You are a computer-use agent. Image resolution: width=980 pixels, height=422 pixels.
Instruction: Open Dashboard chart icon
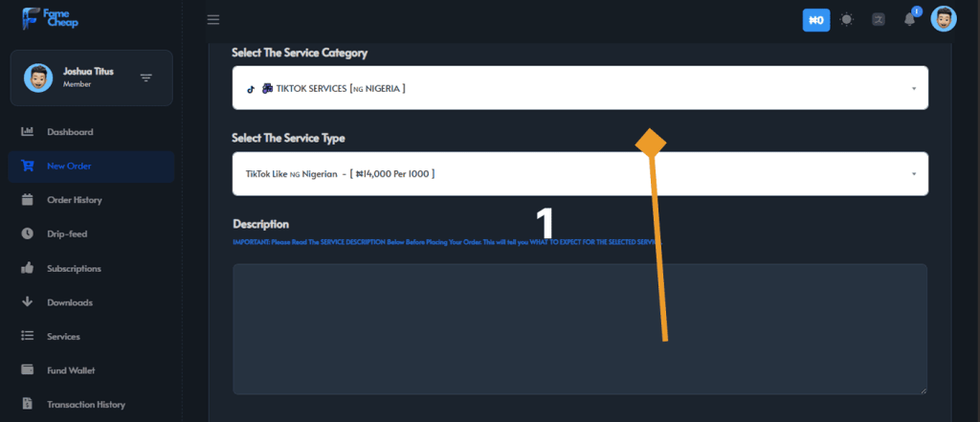(x=27, y=132)
